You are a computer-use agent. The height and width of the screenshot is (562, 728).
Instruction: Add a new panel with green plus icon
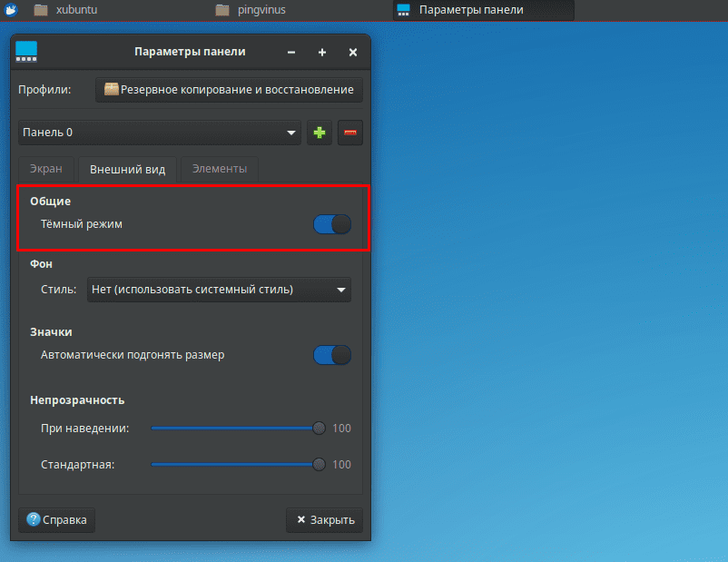coord(320,133)
